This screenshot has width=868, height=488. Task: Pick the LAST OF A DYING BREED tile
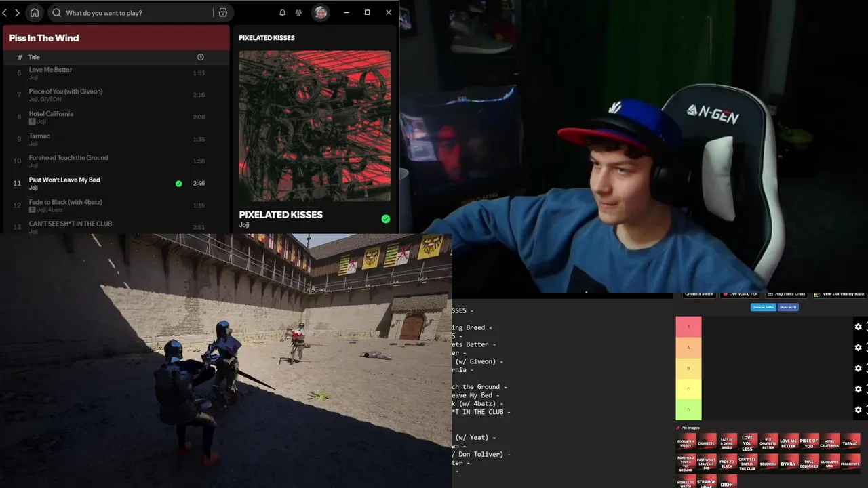click(x=728, y=442)
